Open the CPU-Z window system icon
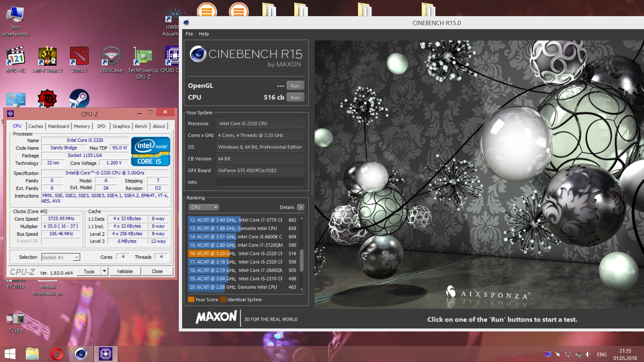The image size is (644, 362). pyautogui.click(x=10, y=114)
